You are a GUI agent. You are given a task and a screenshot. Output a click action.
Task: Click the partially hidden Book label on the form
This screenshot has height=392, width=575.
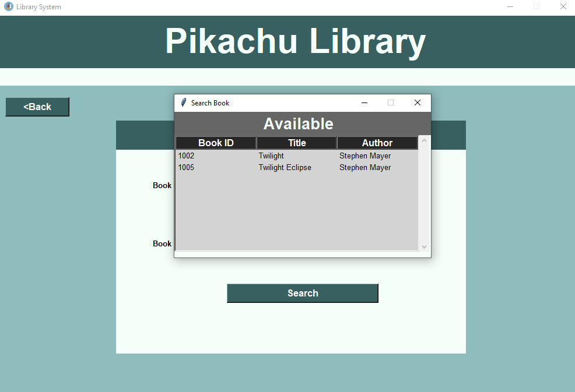pos(162,185)
